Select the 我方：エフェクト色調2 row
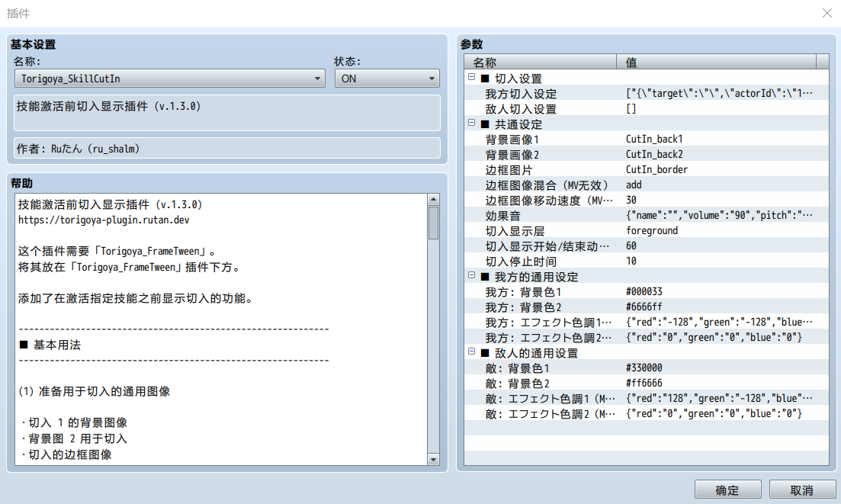The image size is (841, 504). (x=647, y=338)
